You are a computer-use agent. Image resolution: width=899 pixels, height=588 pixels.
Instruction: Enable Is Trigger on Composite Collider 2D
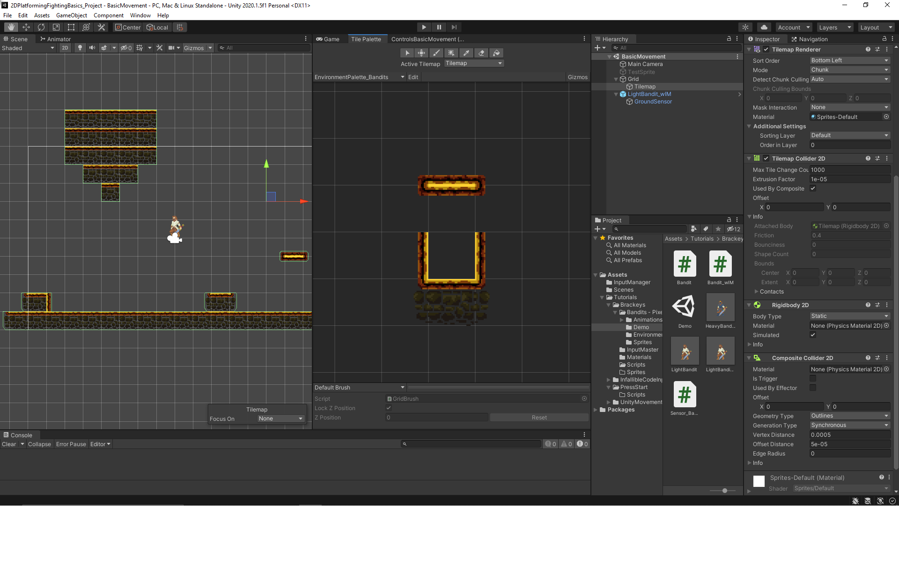click(x=813, y=379)
